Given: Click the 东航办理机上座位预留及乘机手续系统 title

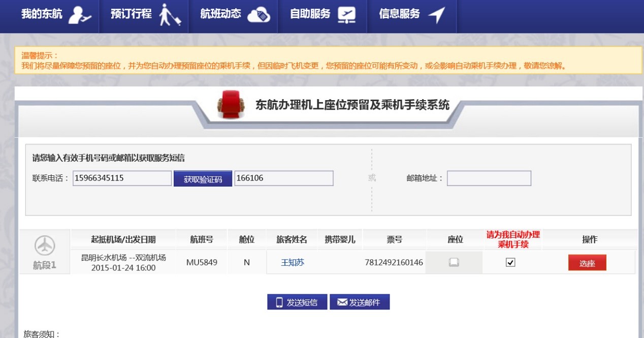Looking at the screenshot, I should [352, 105].
